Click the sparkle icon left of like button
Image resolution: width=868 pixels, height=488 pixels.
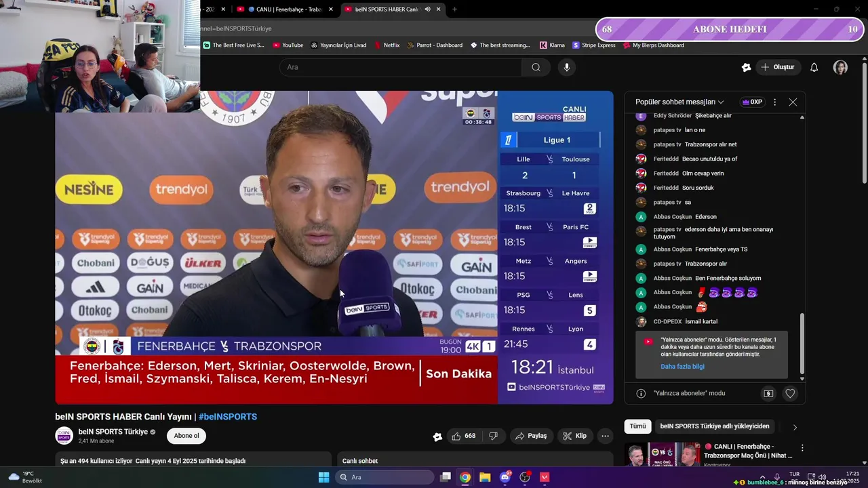[x=437, y=436]
